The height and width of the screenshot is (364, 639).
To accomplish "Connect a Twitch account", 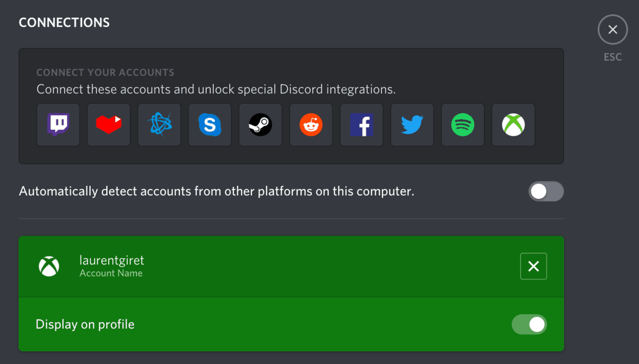I will (58, 125).
